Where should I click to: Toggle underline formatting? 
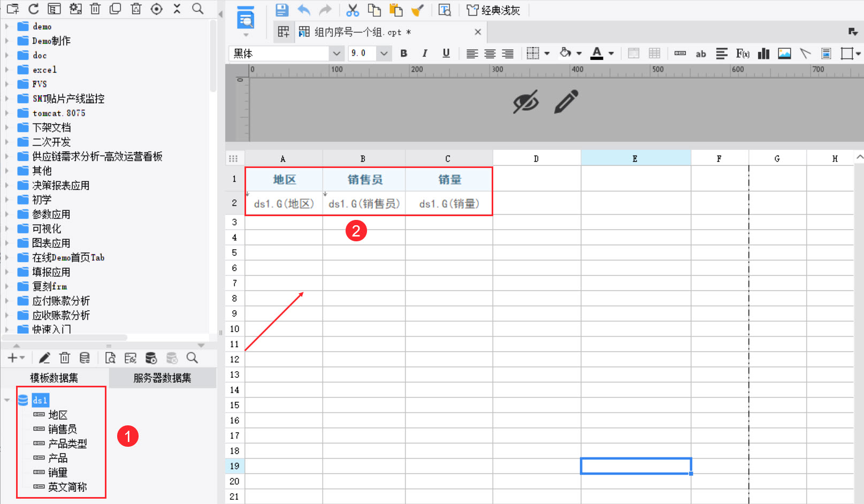(446, 54)
